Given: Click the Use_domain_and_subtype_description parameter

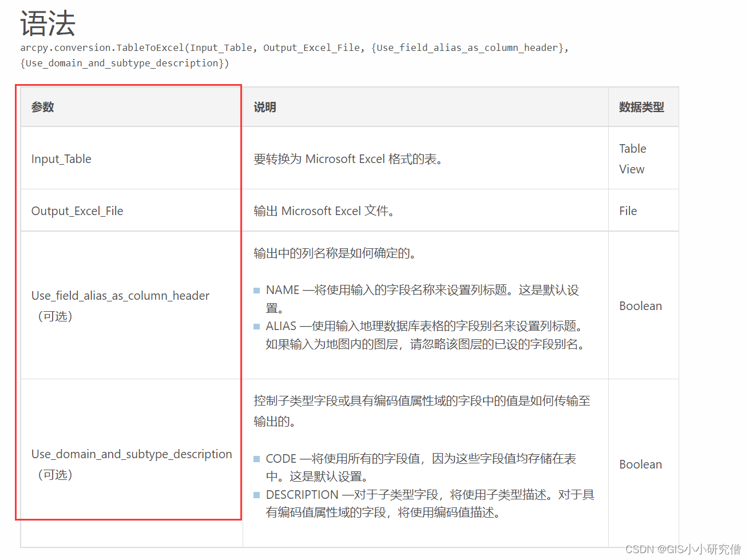Looking at the screenshot, I should (x=131, y=454).
